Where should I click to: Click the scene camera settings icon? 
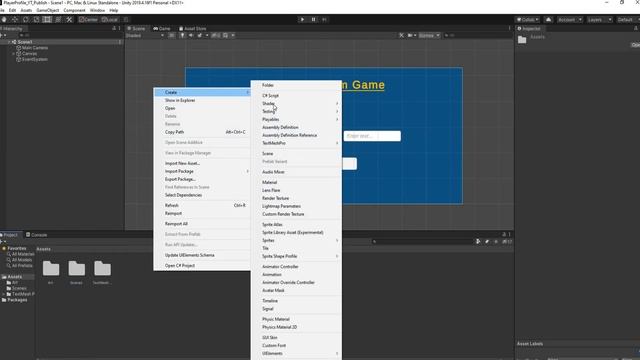pos(410,36)
